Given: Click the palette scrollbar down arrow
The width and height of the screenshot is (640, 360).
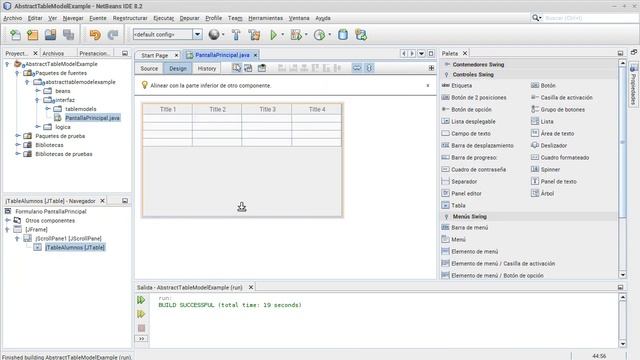Looking at the screenshot, I should click(x=622, y=275).
